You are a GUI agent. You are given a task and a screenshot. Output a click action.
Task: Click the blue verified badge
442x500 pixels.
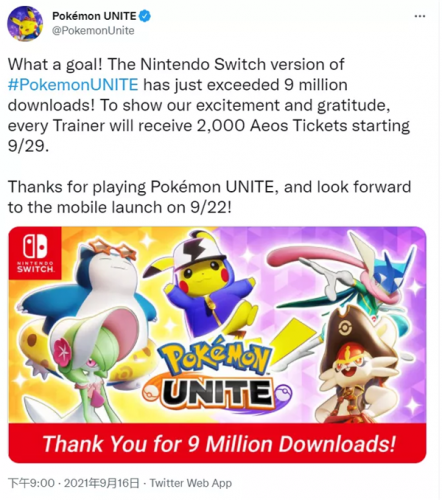point(144,16)
